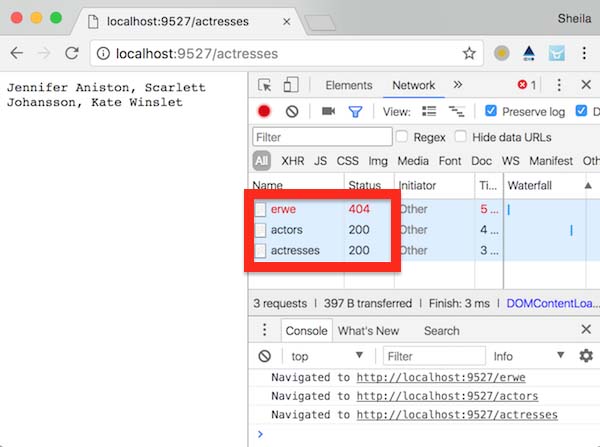Open the top context dropdown

coord(327,356)
